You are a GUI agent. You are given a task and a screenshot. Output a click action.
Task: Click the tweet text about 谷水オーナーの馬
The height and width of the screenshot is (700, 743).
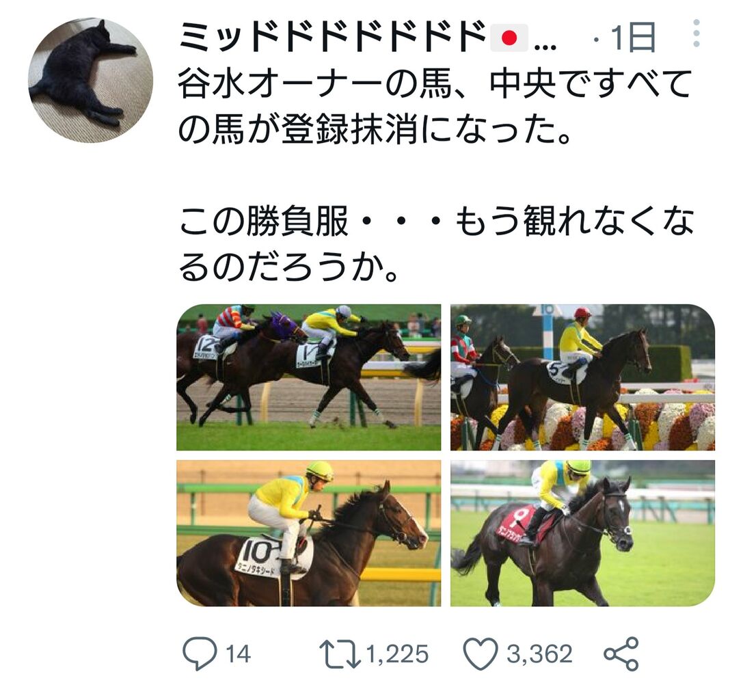pos(435,106)
